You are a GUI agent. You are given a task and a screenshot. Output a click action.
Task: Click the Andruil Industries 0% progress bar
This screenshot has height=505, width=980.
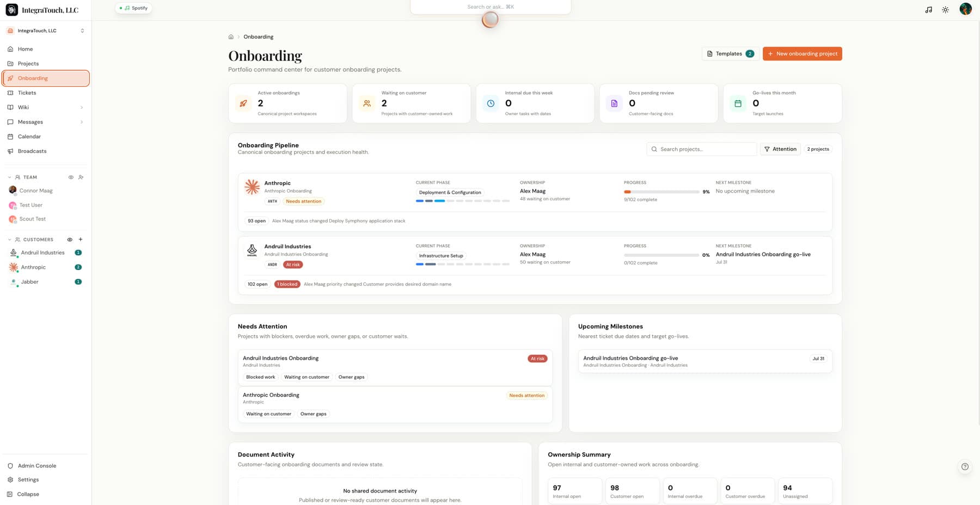[661, 255]
